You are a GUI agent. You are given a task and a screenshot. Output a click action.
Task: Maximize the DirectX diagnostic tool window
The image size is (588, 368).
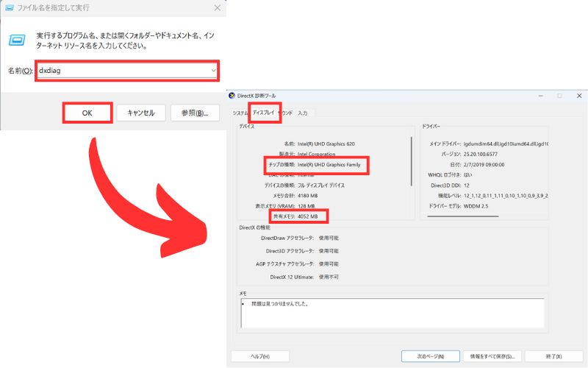click(559, 96)
